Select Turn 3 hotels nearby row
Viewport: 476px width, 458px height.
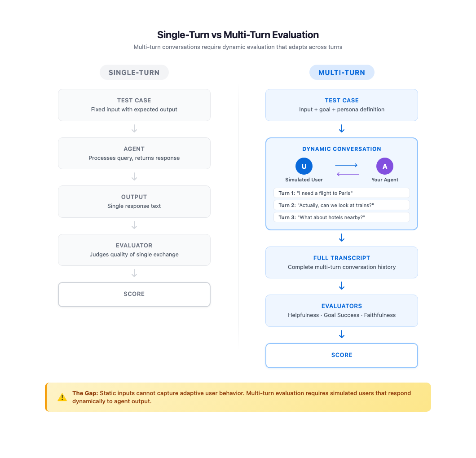click(x=342, y=217)
